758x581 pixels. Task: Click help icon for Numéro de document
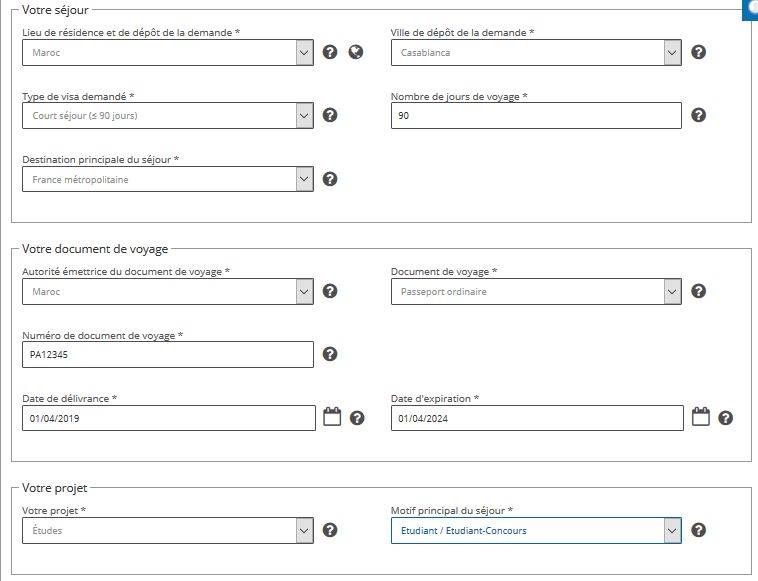click(x=330, y=354)
